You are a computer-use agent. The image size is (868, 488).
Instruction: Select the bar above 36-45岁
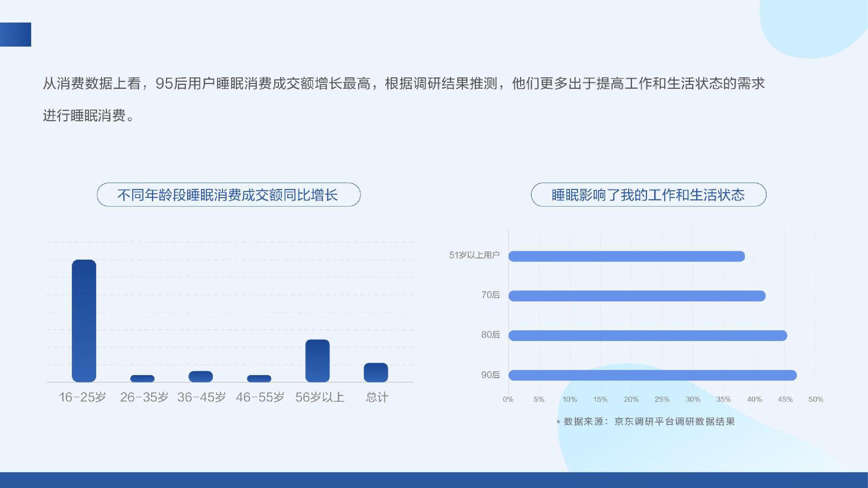(x=200, y=377)
